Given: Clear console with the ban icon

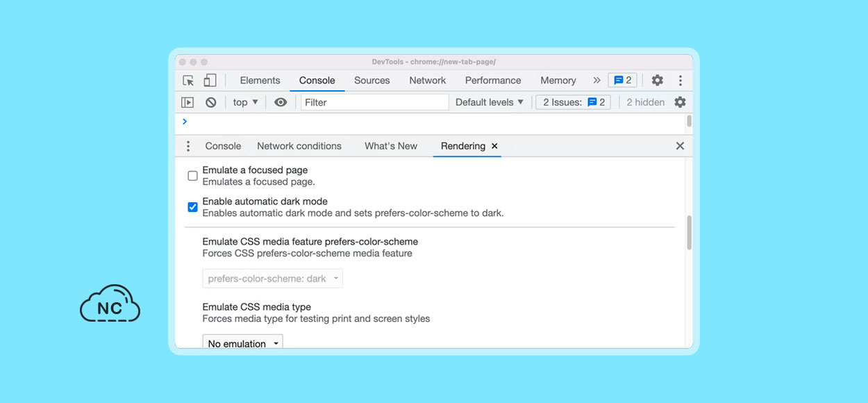Looking at the screenshot, I should [211, 102].
